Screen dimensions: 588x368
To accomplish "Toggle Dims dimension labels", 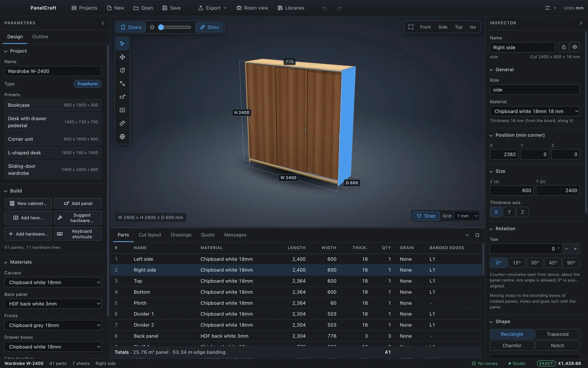I will point(209,27).
